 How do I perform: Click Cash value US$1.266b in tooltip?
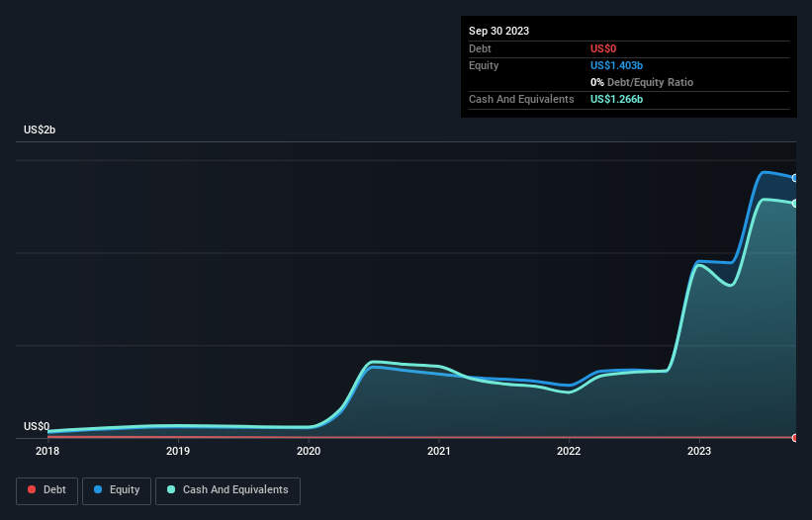[616, 99]
